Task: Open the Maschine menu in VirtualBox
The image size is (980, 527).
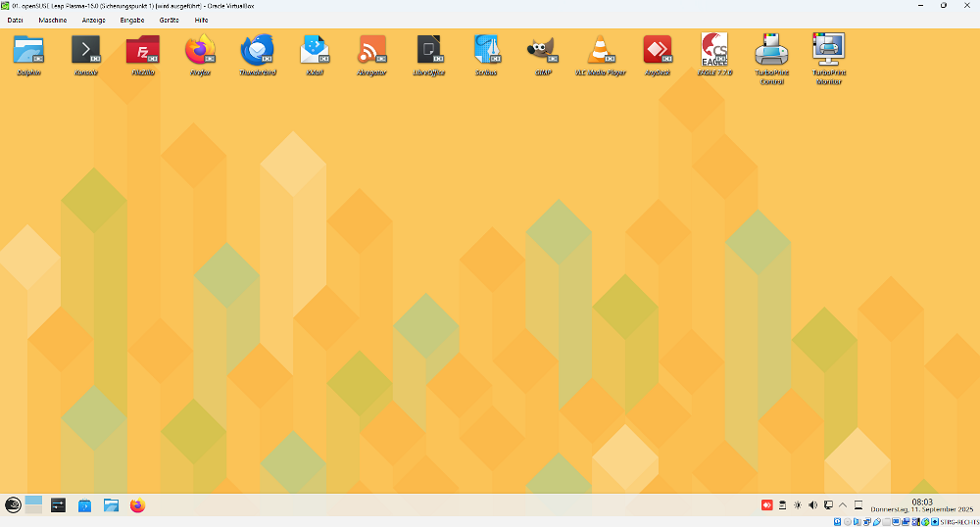Action: pyautogui.click(x=53, y=20)
